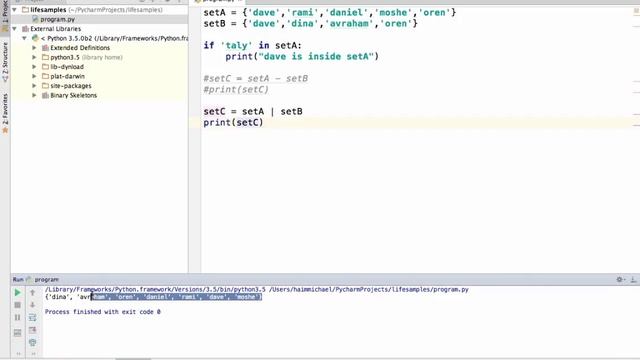
Task: Collapse the lifesamples project node
Action: [15, 9]
